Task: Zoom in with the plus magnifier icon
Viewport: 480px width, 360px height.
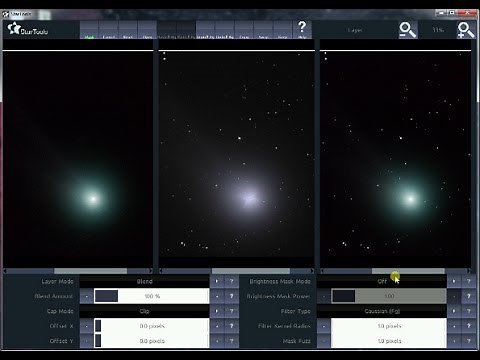Action: pos(466,30)
